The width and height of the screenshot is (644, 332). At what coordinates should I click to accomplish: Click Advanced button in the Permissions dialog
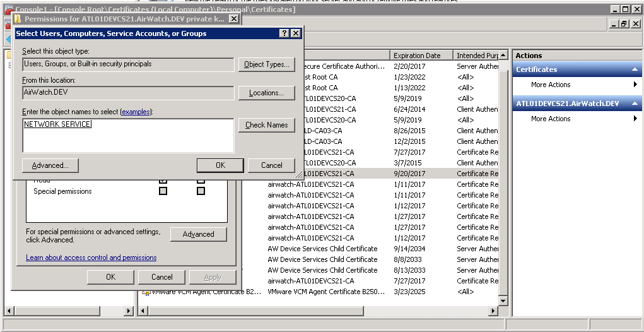point(199,234)
